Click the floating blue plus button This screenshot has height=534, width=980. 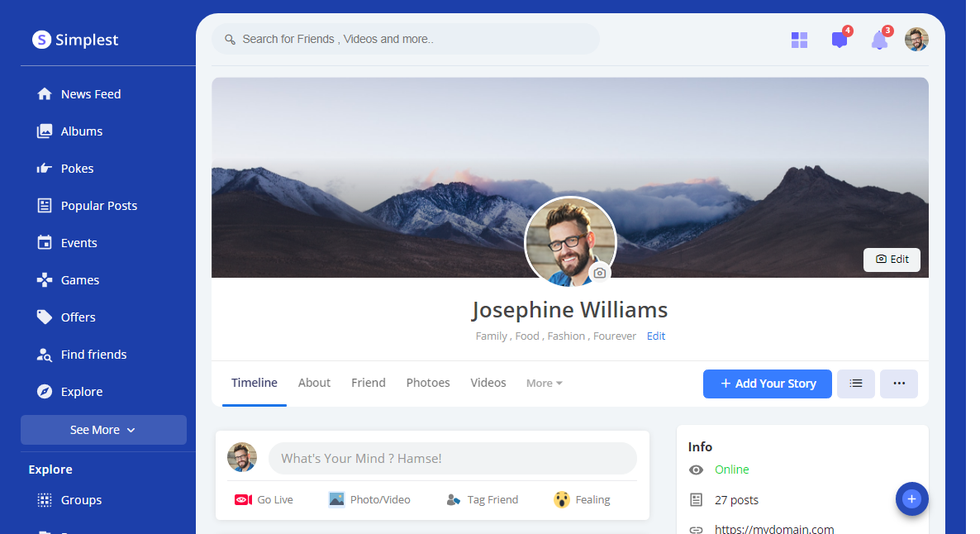coord(911,498)
